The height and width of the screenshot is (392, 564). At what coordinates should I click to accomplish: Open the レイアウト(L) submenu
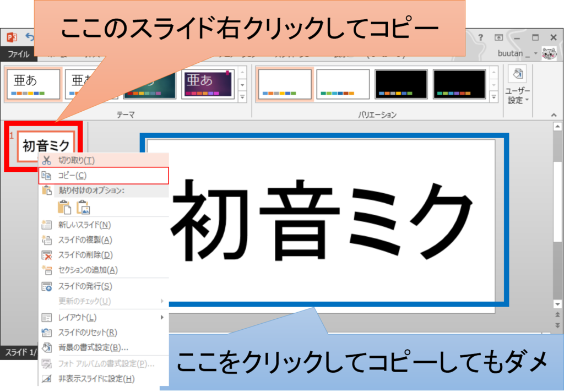[103, 318]
